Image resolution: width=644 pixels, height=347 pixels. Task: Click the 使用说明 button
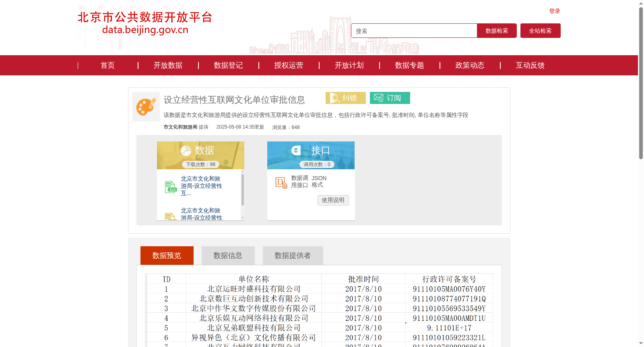click(x=333, y=200)
